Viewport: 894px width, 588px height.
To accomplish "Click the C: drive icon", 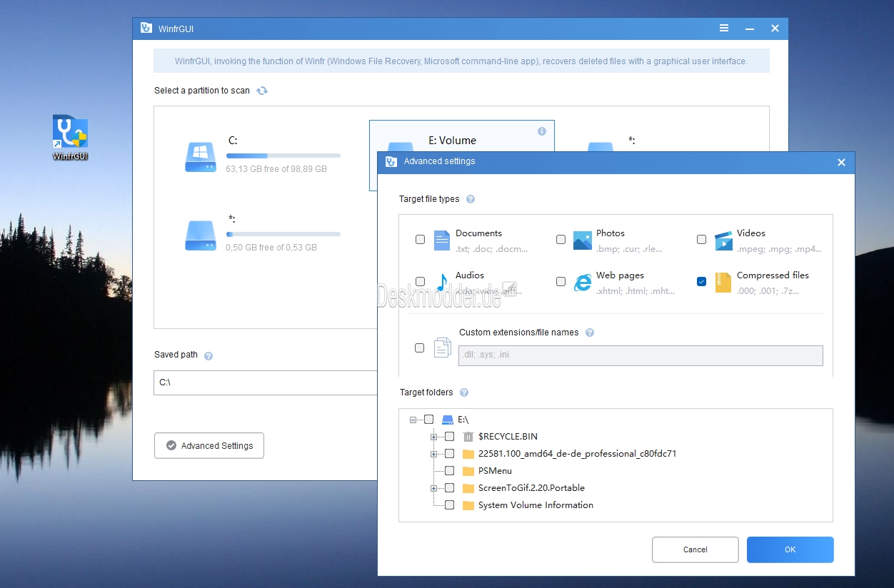I will [200, 156].
